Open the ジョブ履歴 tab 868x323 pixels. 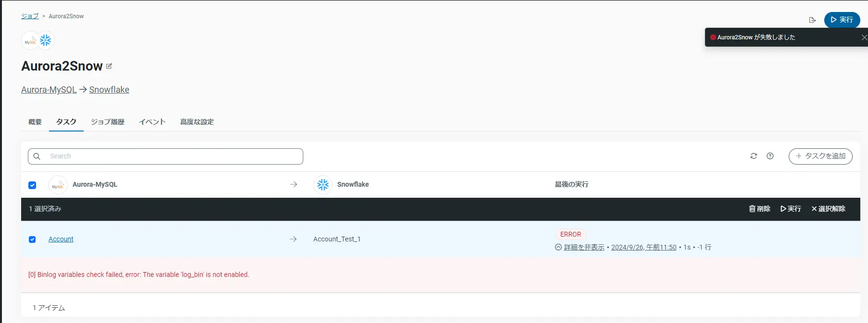(108, 122)
